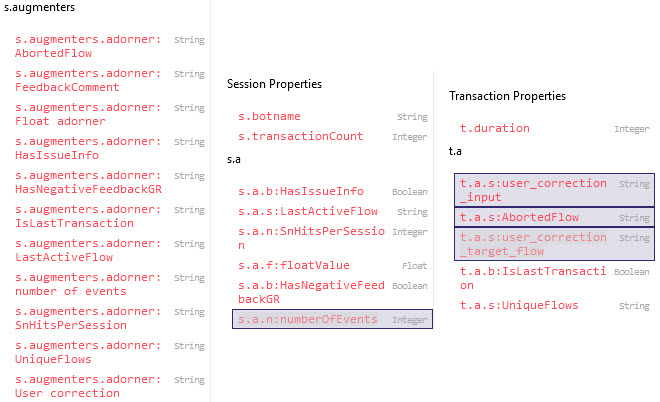Click the t.duration transaction property
660x402 pixels.
tap(495, 129)
